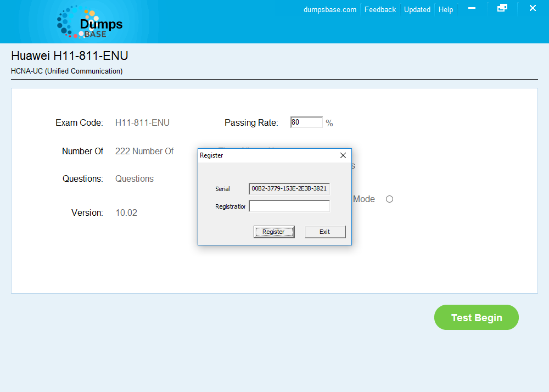Open the Updated link
This screenshot has height=392, width=549.
click(417, 9)
